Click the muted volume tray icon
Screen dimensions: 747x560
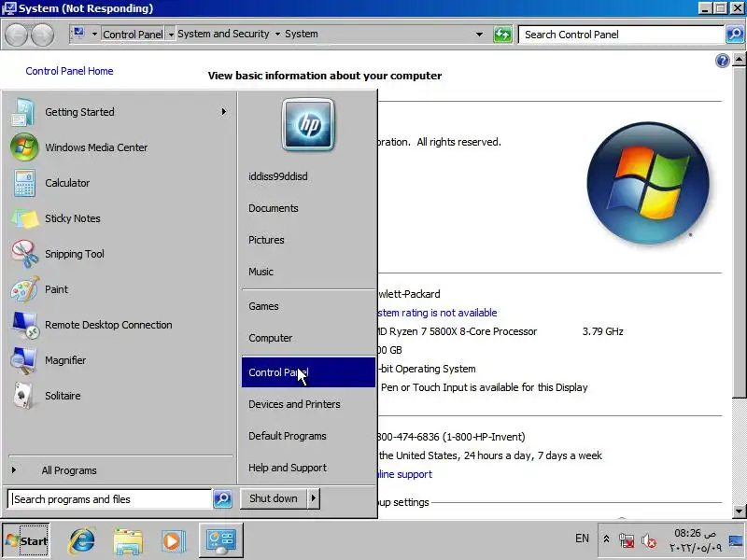pyautogui.click(x=648, y=540)
